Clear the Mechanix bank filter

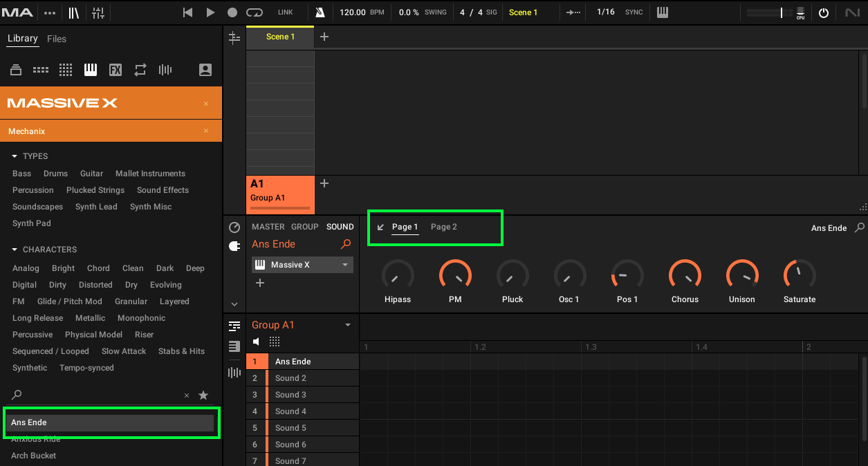[206, 131]
